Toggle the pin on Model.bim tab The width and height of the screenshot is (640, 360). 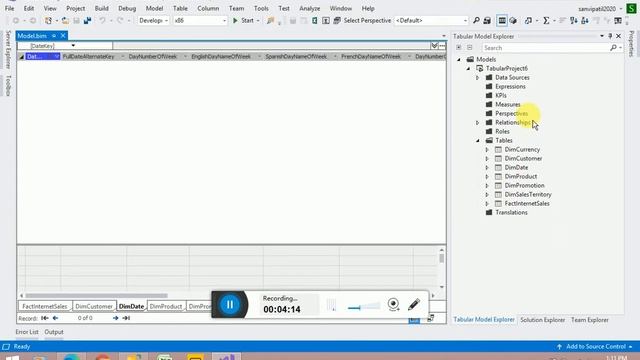pyautogui.click(x=53, y=36)
